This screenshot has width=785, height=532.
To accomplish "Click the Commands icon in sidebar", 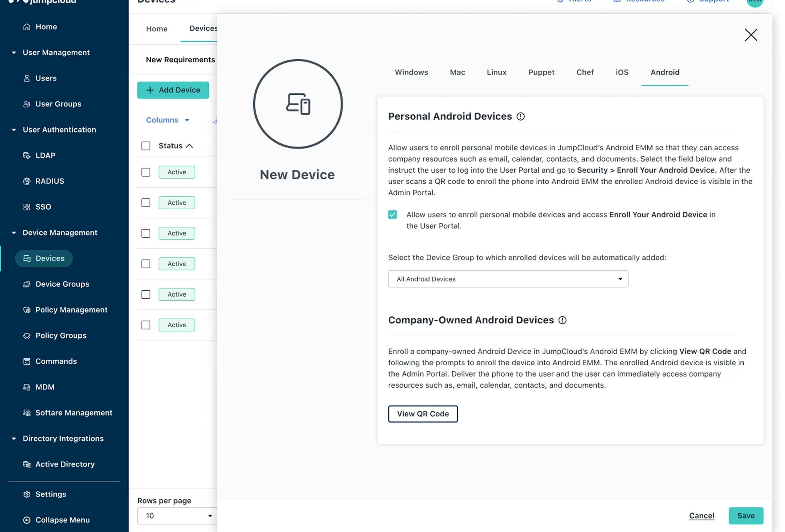I will 27,361.
